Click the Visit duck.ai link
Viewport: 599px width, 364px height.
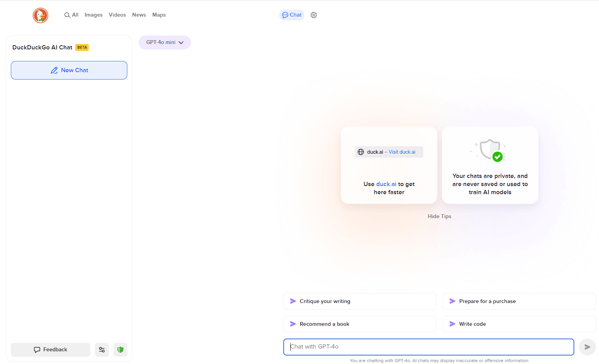pos(402,152)
